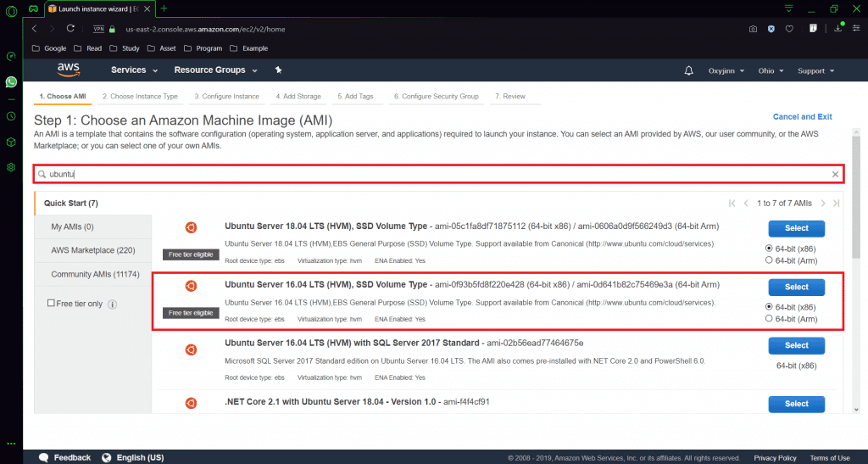Viewport: 868px width, 464px height.
Task: Clear the AMI search with X icon
Action: point(835,174)
